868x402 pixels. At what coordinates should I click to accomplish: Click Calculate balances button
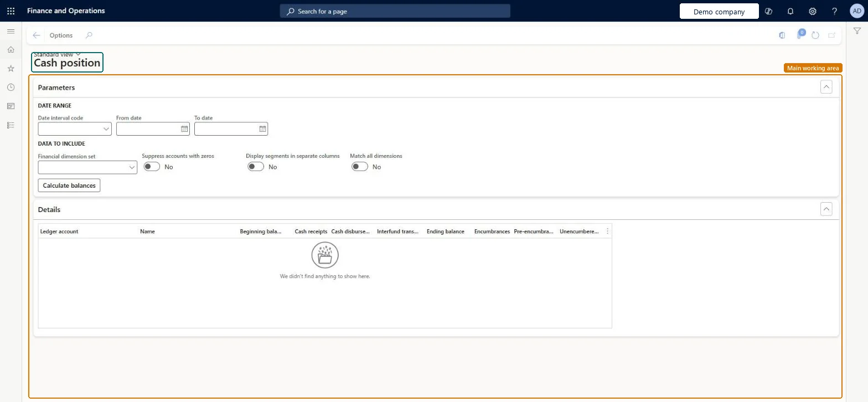(x=69, y=185)
